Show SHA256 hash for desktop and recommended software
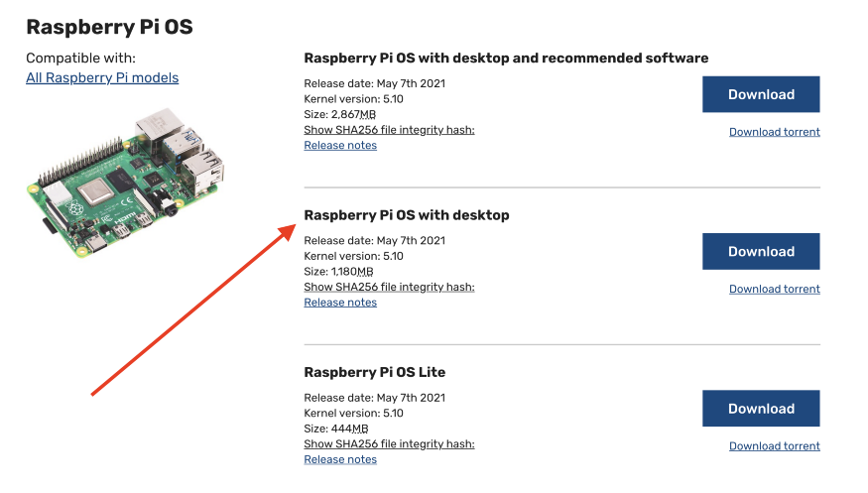The width and height of the screenshot is (868, 493). (x=389, y=130)
